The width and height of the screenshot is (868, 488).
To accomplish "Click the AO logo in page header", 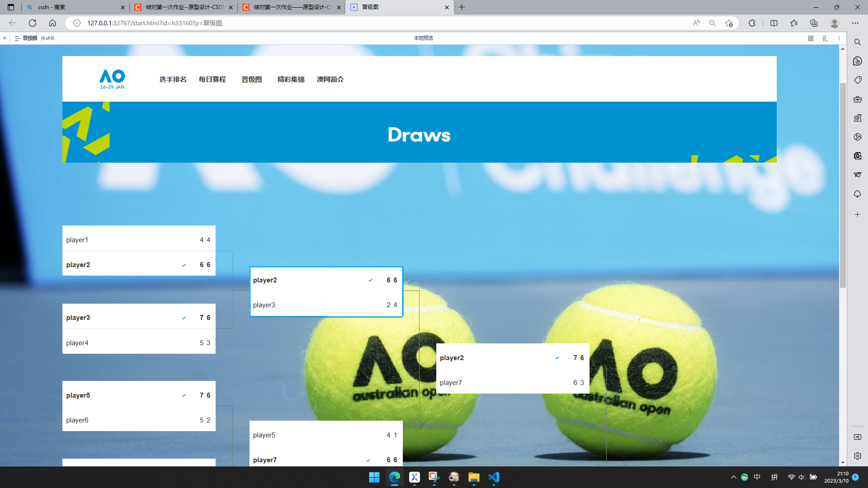I will tap(112, 79).
